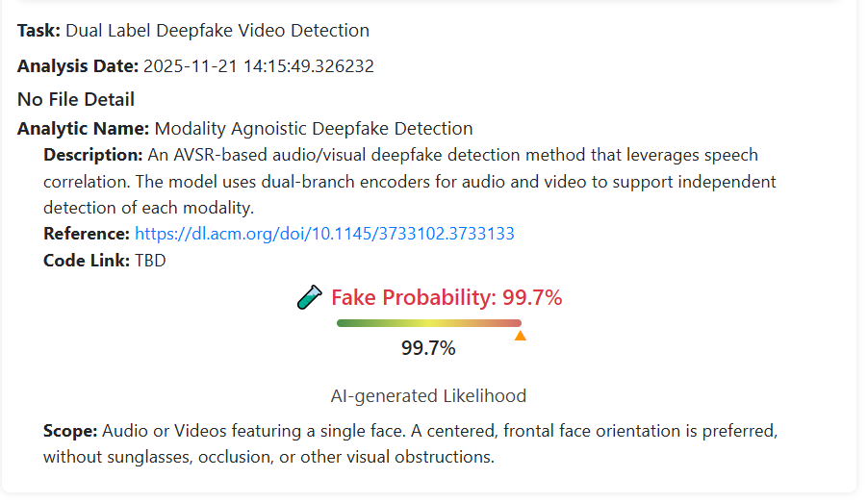This screenshot has height=503, width=868.
Task: Click the Reference label
Action: tap(87, 234)
